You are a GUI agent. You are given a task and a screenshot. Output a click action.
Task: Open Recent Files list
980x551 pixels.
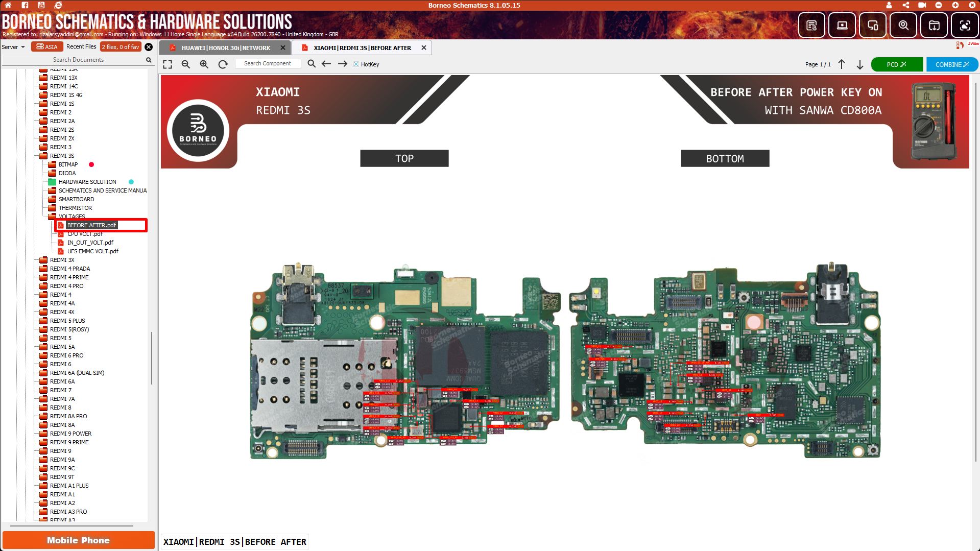point(81,46)
